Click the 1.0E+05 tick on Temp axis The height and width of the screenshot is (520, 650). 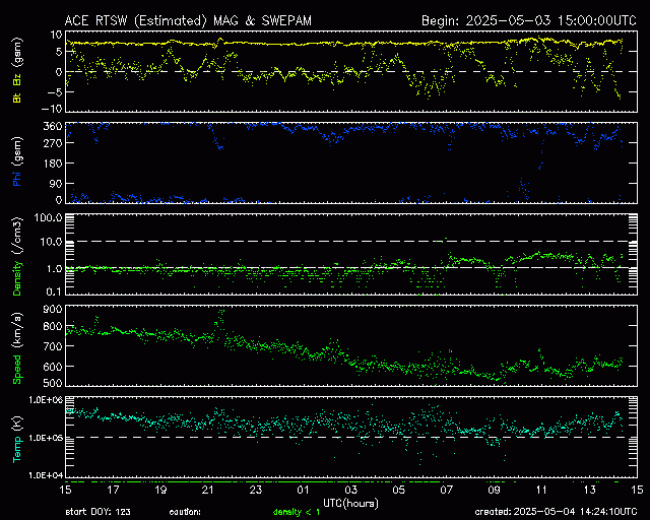click(x=46, y=437)
